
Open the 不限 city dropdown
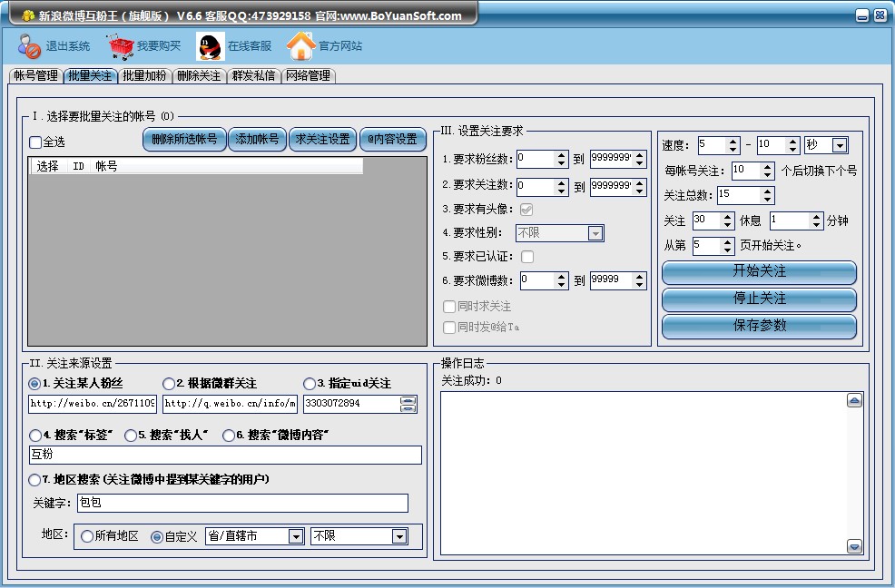[x=399, y=536]
